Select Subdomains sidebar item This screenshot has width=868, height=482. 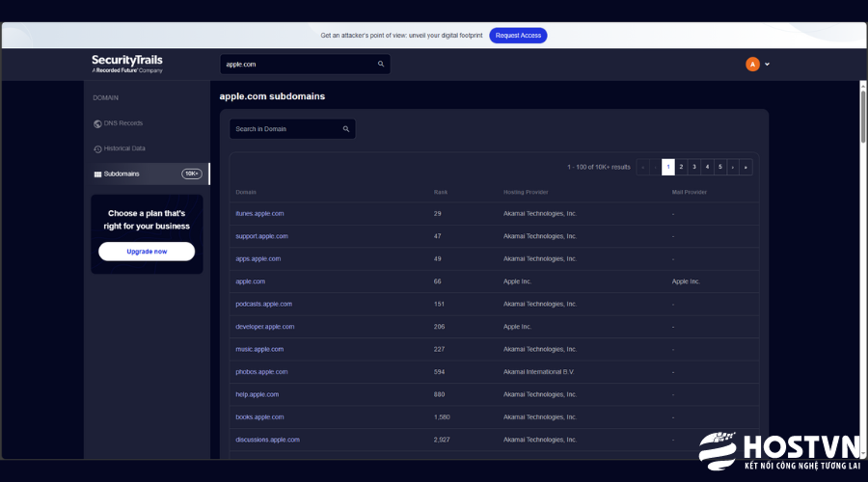pos(148,174)
